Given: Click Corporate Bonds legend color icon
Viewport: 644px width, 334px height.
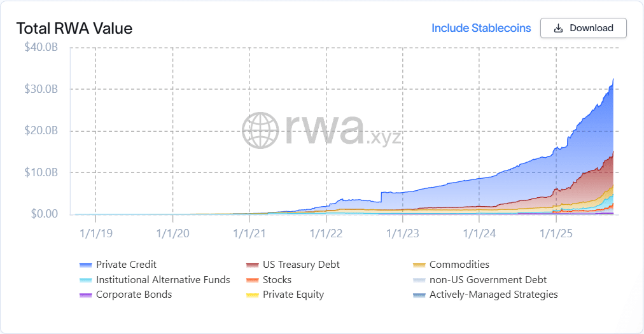Looking at the screenshot, I should [x=85, y=295].
